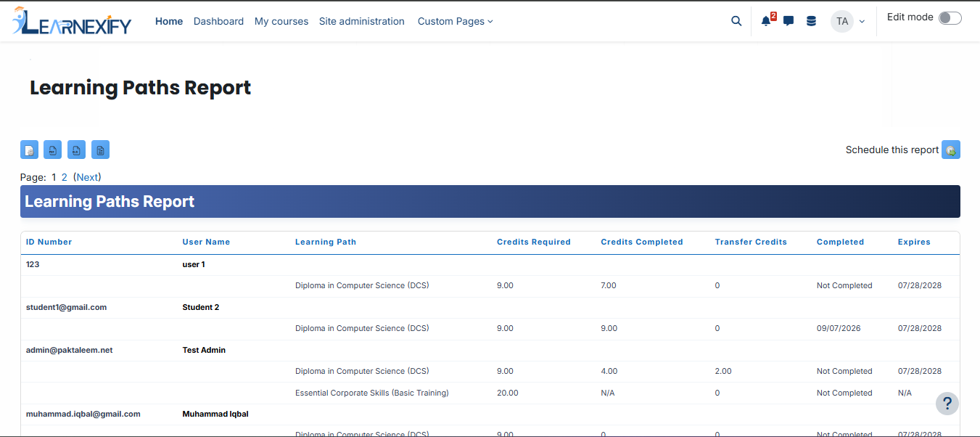Image resolution: width=980 pixels, height=437 pixels.
Task: Open Site administration from top navigation
Action: (362, 21)
